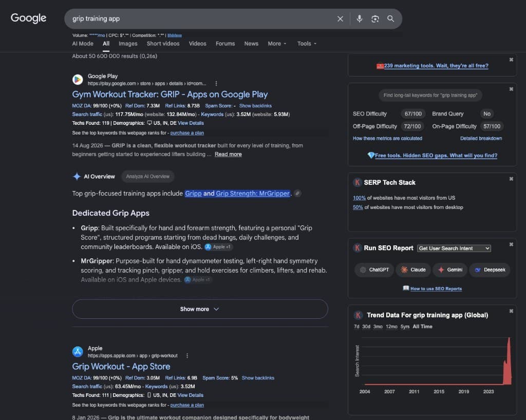Open Google Lens image search icon
Image resolution: width=526 pixels, height=420 pixels.
click(375, 19)
